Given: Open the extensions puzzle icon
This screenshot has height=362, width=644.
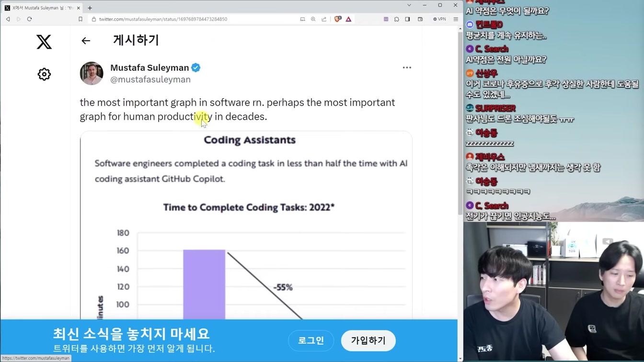Looking at the screenshot, I should [x=397, y=19].
